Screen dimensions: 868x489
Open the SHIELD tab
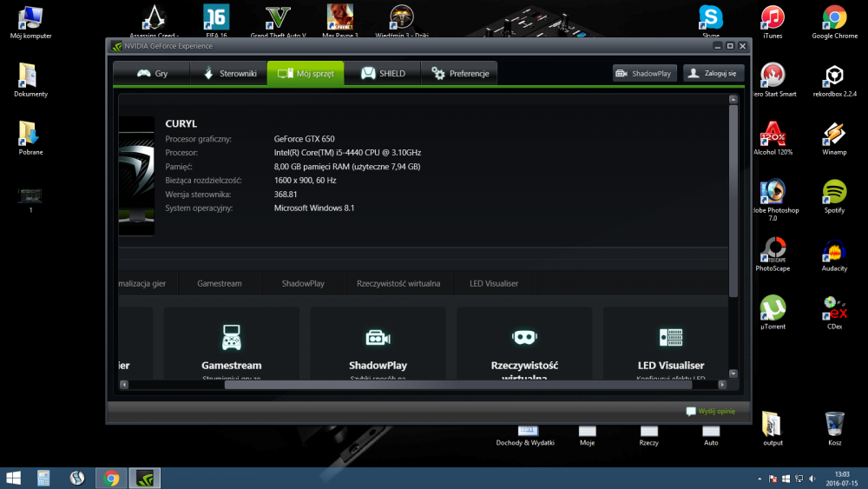click(x=383, y=73)
